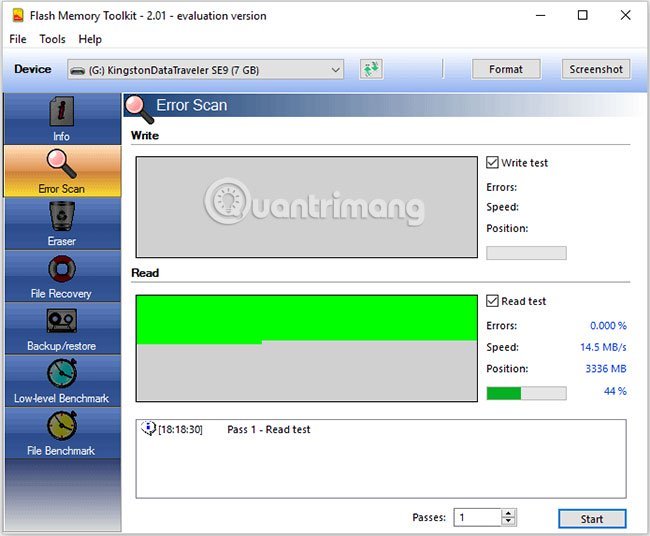Open the Info panel icon
The width and height of the screenshot is (650, 536).
coord(62,111)
